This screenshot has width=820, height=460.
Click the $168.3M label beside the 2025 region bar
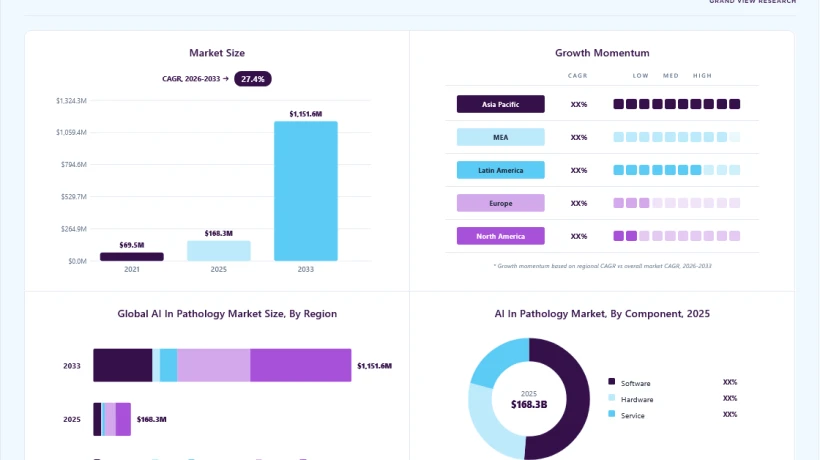[x=152, y=419]
